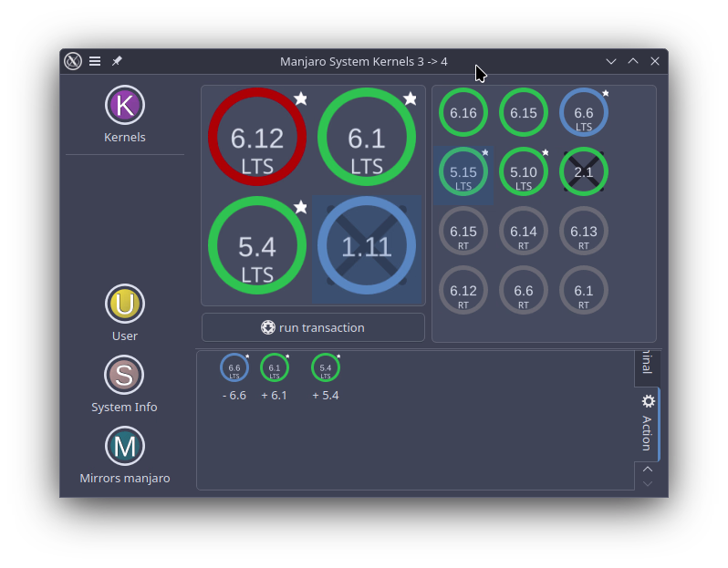
Task: Switch to the Action tab
Action: point(647,424)
